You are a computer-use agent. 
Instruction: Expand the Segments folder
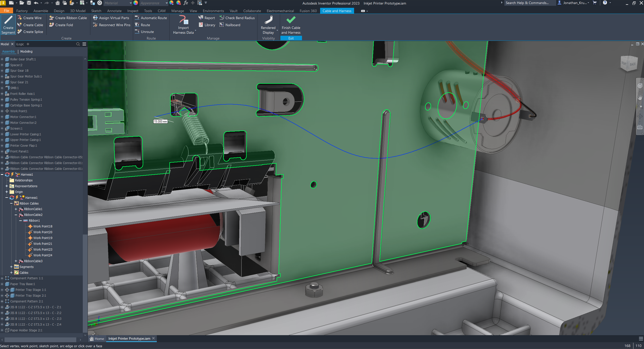11,267
